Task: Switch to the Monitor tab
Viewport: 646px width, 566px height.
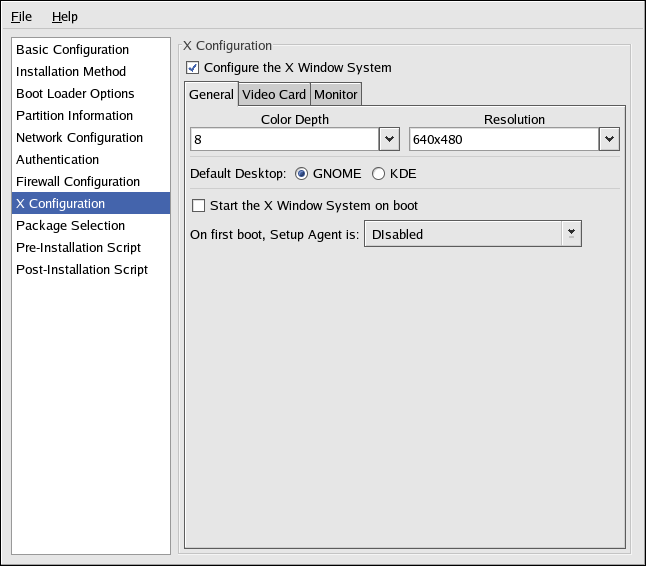Action: click(335, 95)
